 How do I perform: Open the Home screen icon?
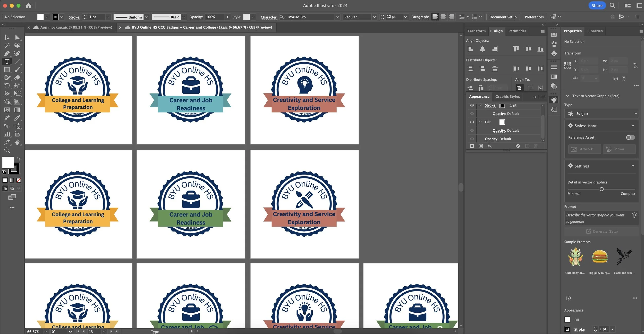[29, 5]
